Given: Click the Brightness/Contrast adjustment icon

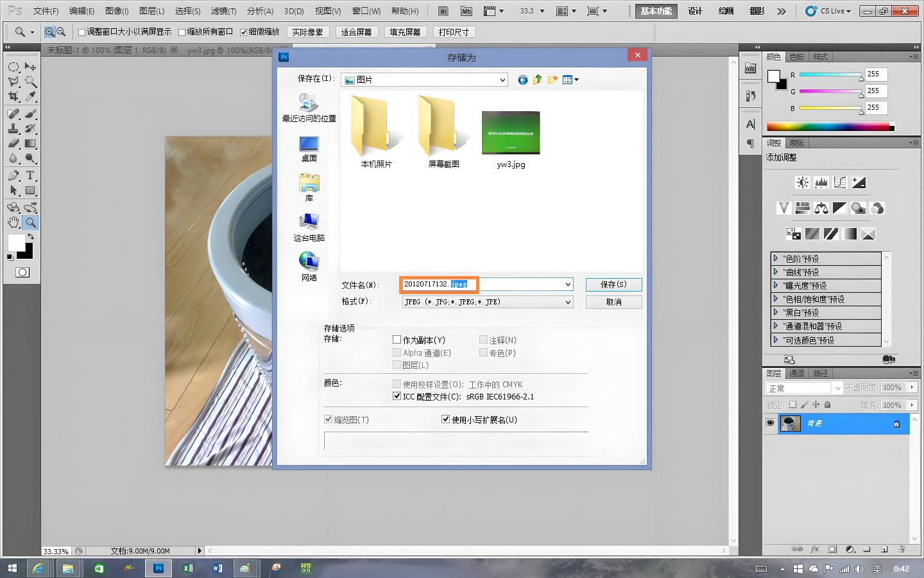Looking at the screenshot, I should [x=802, y=183].
